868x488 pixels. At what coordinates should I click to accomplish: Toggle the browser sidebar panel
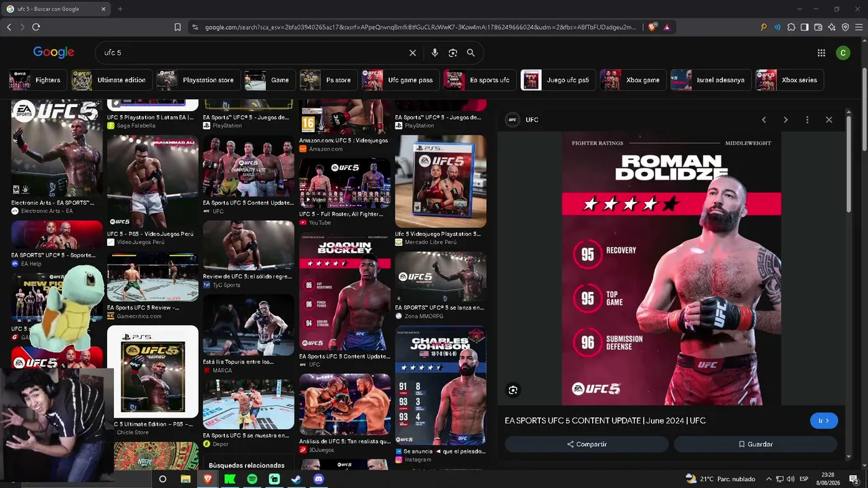click(804, 27)
